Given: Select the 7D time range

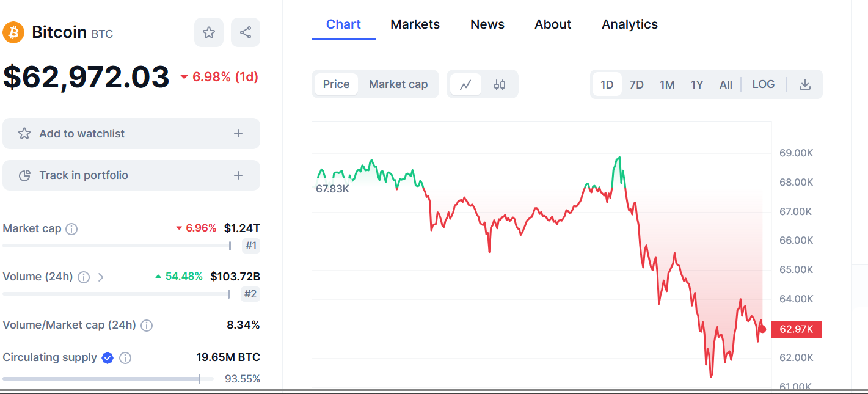Looking at the screenshot, I should pyautogui.click(x=636, y=84).
